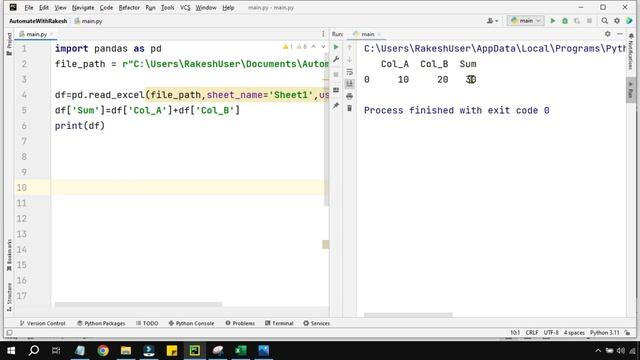Image resolution: width=640 pixels, height=360 pixels.
Task: Open the Edit menu
Action: (44, 8)
